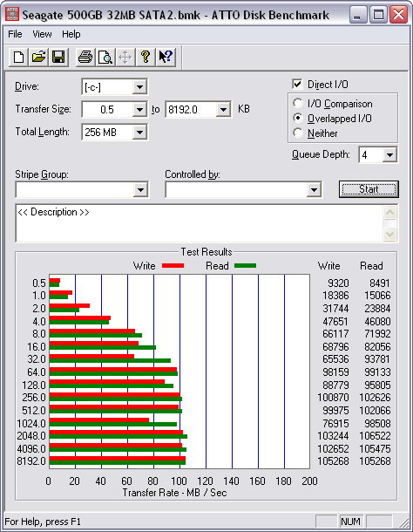Screen dimensions: 413x532
Task: Open the Help menu
Action: (x=71, y=34)
